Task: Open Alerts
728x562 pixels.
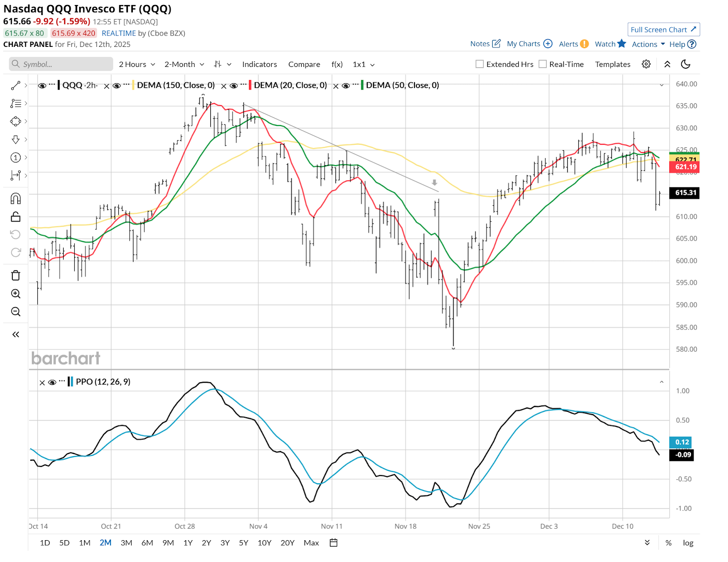Action: click(574, 44)
